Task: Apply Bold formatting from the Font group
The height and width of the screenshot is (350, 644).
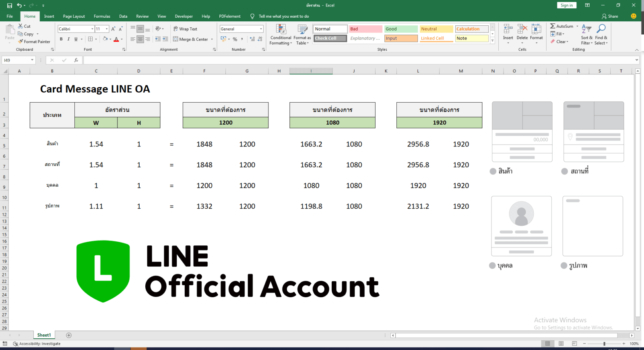Action: (61, 39)
